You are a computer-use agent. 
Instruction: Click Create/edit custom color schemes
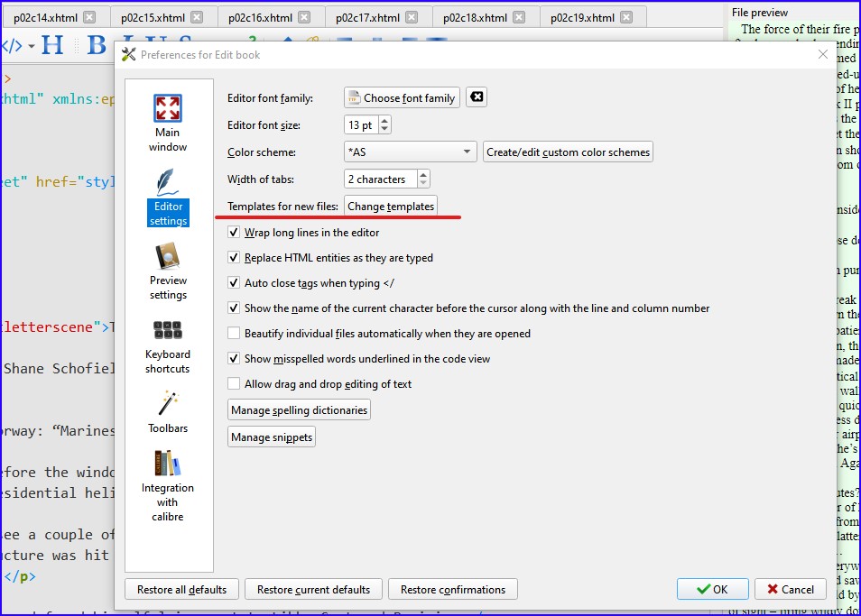coord(568,152)
